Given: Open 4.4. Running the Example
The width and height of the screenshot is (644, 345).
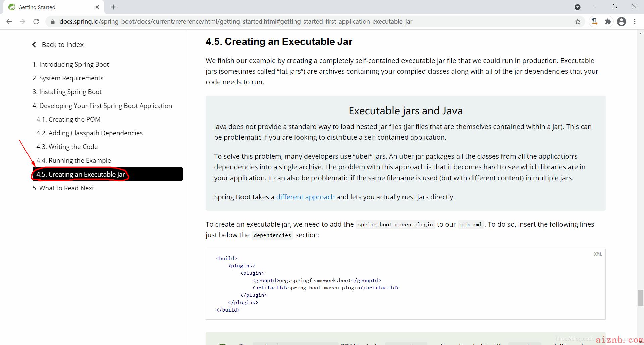Looking at the screenshot, I should pyautogui.click(x=73, y=160).
